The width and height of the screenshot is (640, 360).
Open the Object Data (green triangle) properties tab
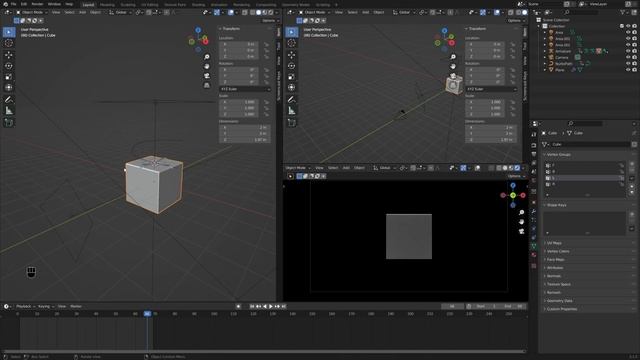point(533,246)
